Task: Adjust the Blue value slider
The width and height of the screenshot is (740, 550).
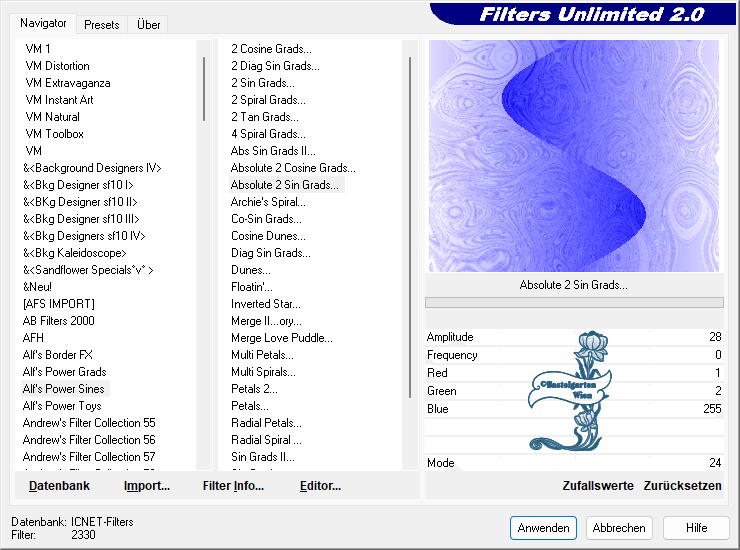Action: pos(573,409)
